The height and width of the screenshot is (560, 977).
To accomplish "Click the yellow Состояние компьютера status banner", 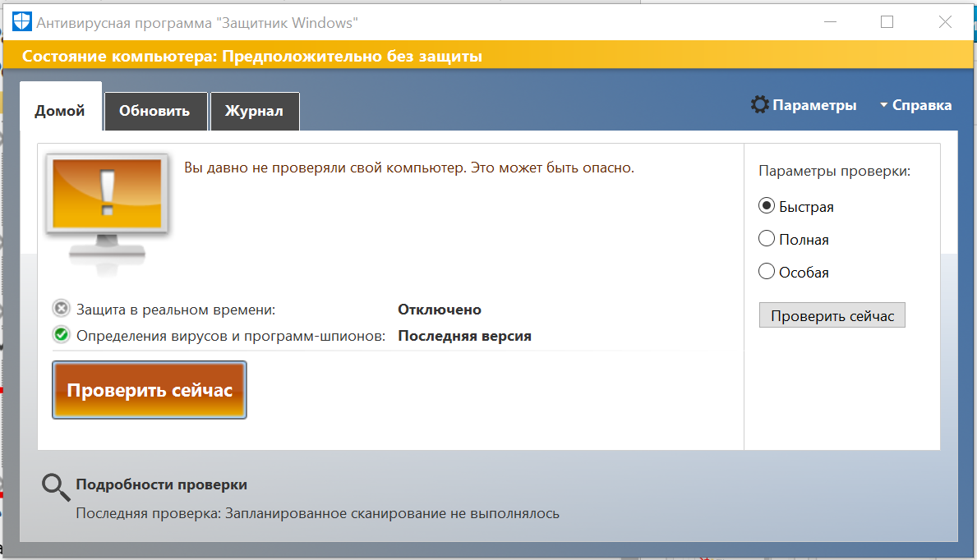I will (x=488, y=56).
